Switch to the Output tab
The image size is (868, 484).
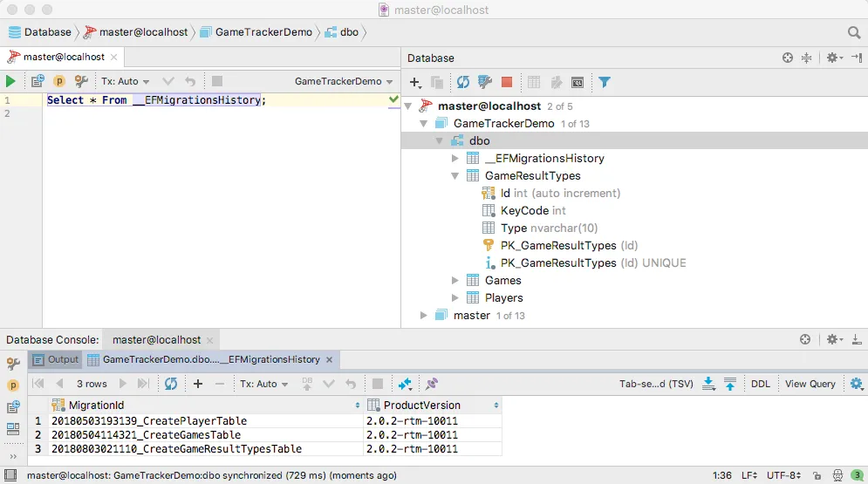pyautogui.click(x=56, y=359)
